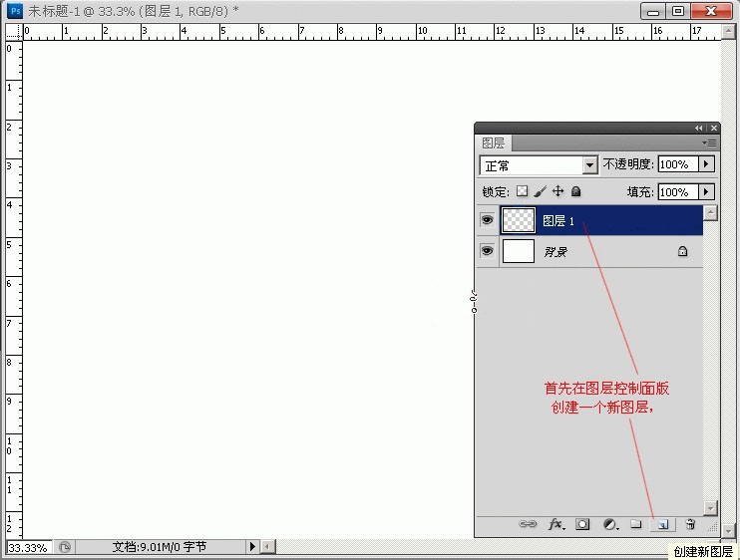The image size is (740, 560).
Task: Maximize the 未标题-1 document window
Action: (678, 11)
